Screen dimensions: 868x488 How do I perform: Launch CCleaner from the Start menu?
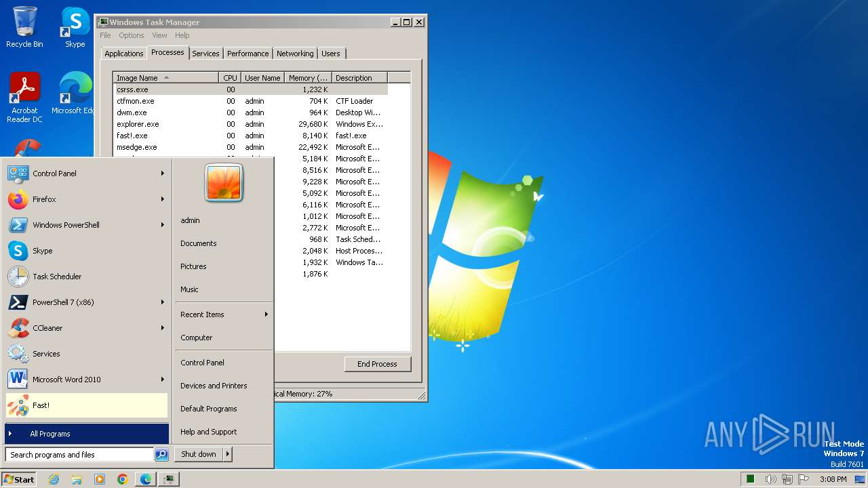tap(86, 328)
